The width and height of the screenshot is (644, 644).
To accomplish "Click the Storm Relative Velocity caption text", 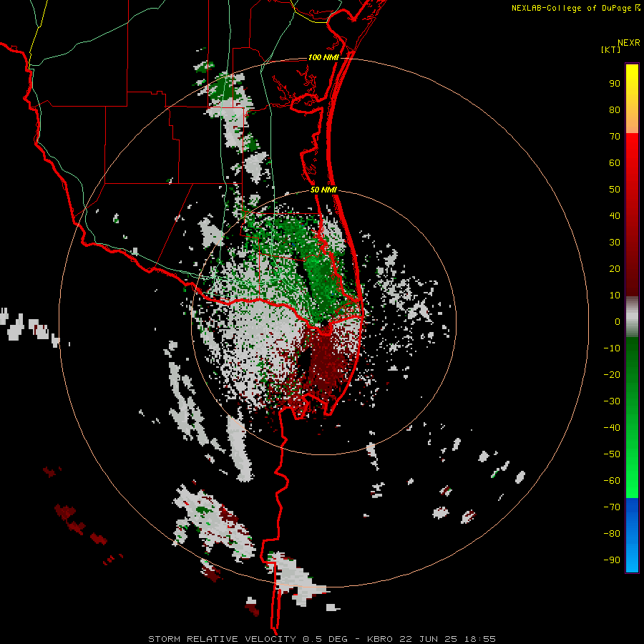I will tap(322, 639).
